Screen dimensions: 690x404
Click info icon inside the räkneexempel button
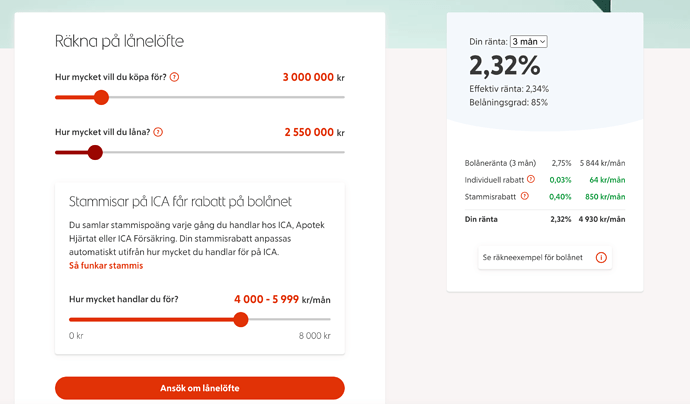tap(601, 257)
